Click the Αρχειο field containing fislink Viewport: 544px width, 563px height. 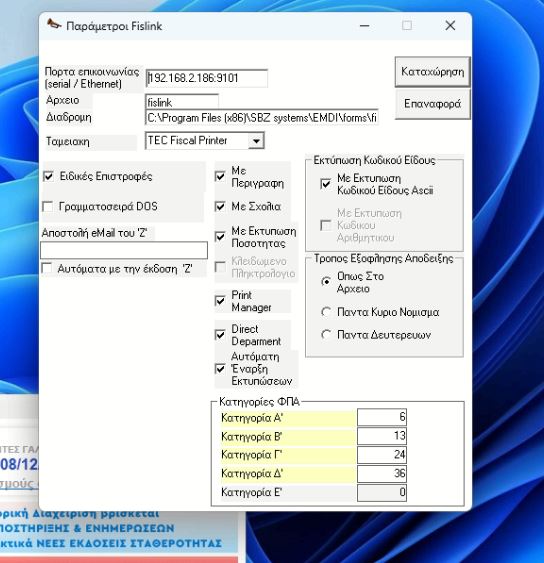point(182,102)
